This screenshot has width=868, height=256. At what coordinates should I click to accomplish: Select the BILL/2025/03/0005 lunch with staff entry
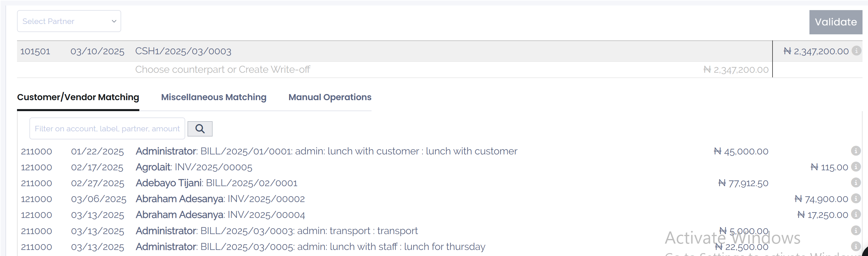pos(310,247)
